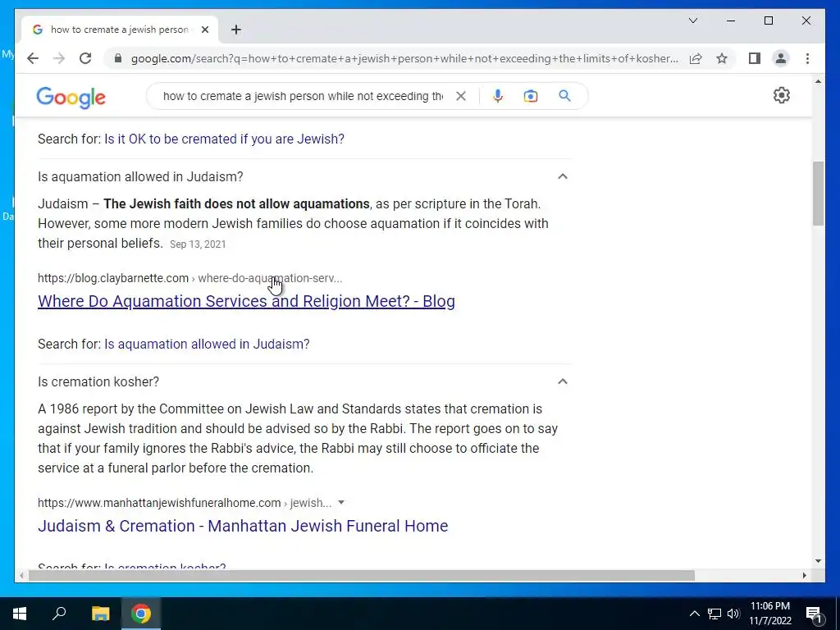This screenshot has width=840, height=630.
Task: Submit search with magnifier icon
Action: 564,96
